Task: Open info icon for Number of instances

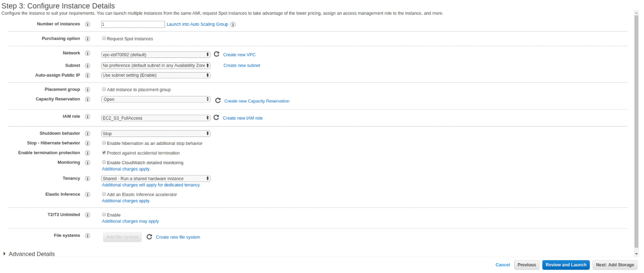Action: [88, 24]
